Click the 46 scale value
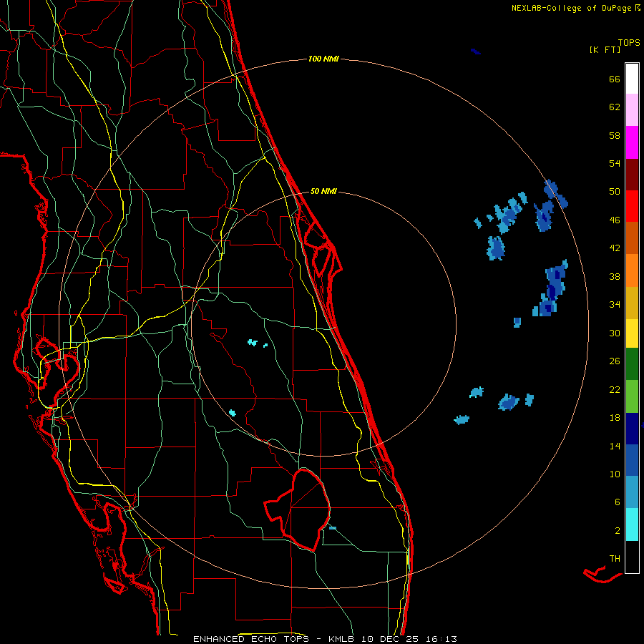 (x=615, y=220)
